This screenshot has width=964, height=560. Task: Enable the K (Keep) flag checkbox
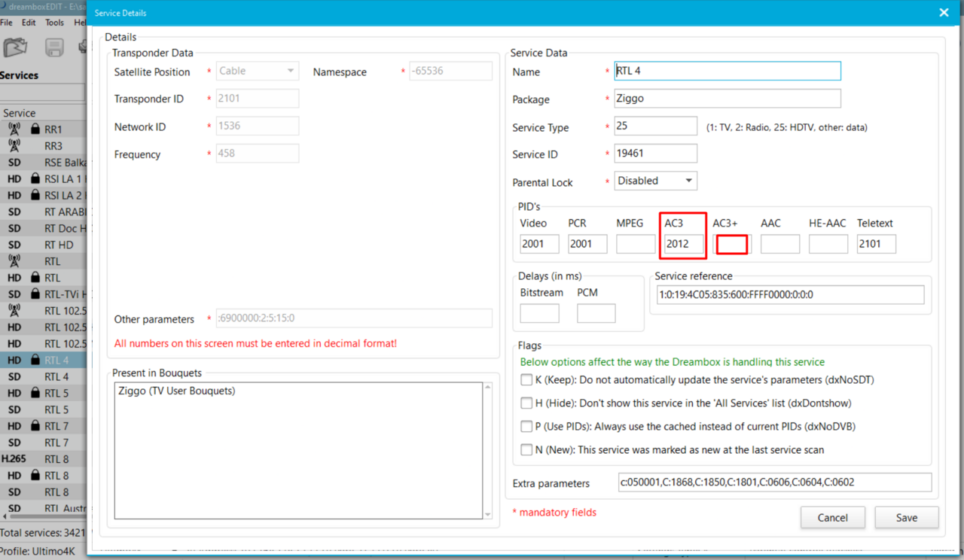click(526, 380)
